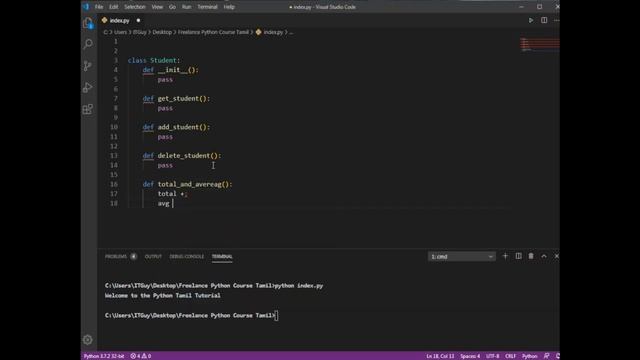Open the Manage gear menu
This screenshot has width=640, height=360.
[88, 340]
